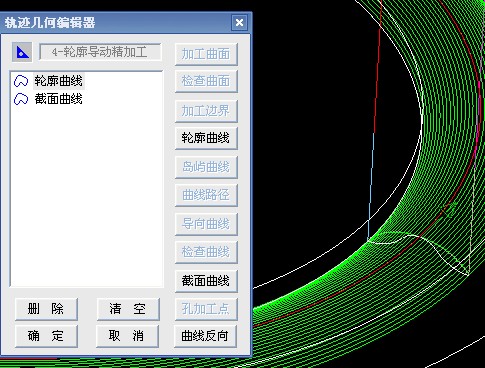Click the 岛屿曲线 button
Image resolution: width=485 pixels, height=368 pixels.
tap(206, 167)
